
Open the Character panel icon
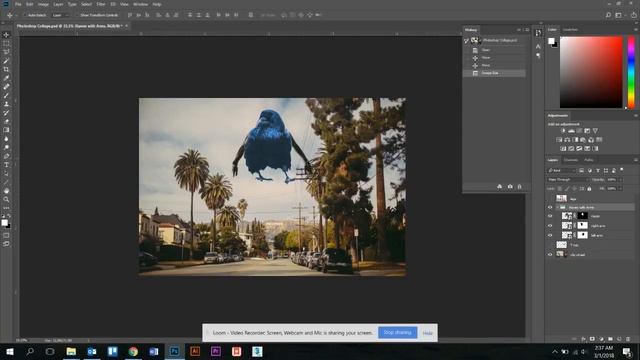point(538,47)
